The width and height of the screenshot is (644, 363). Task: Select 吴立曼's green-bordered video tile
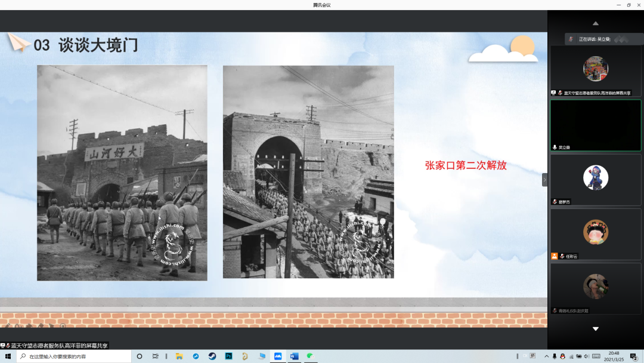(x=596, y=125)
